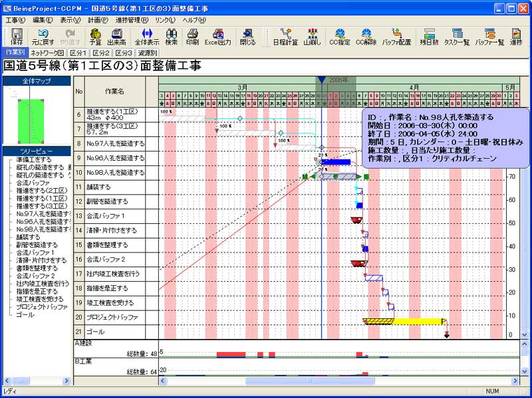Open 検索 (search) binoculars icon

pyautogui.click(x=171, y=36)
